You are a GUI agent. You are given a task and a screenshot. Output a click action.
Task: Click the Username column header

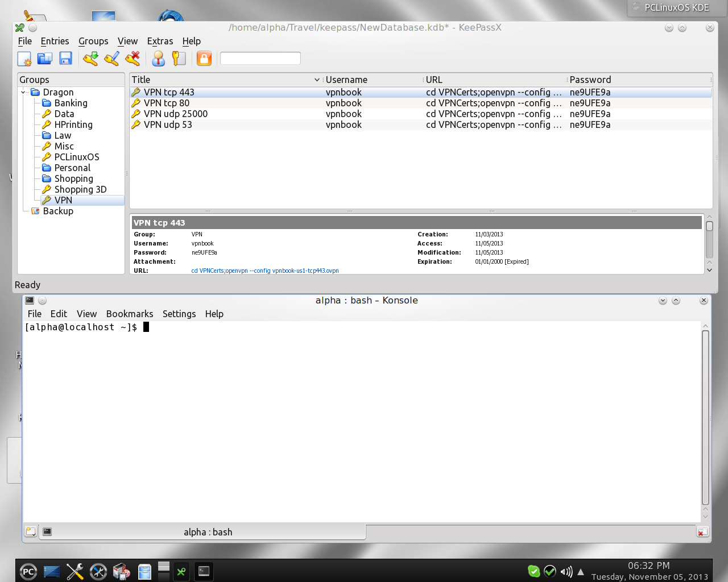[373, 80]
